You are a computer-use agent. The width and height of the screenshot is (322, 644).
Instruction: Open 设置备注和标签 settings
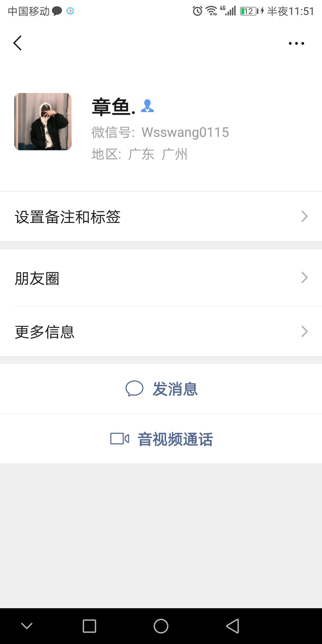68,217
